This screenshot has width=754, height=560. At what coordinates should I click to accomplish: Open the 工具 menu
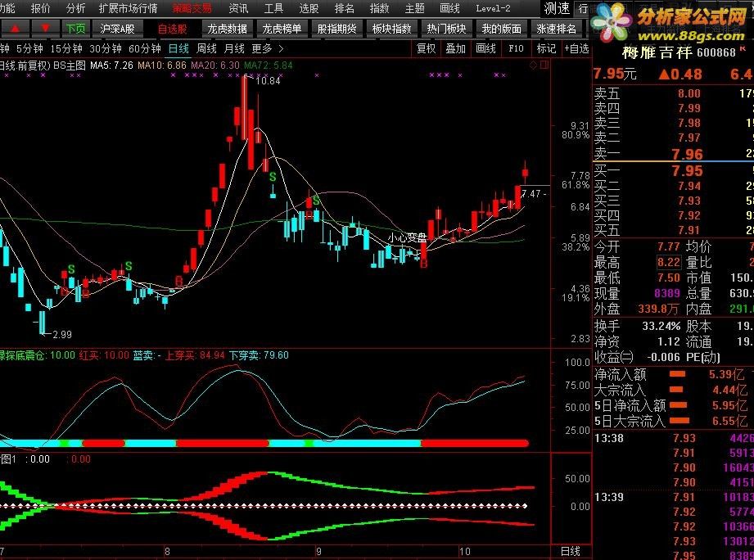point(273,8)
